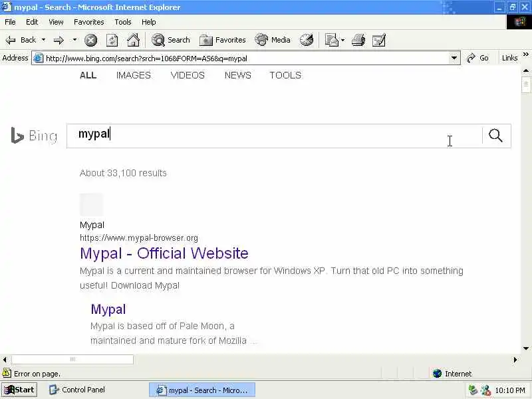The height and width of the screenshot is (399, 532).
Task: Open the Media toolbar button
Action: click(273, 40)
